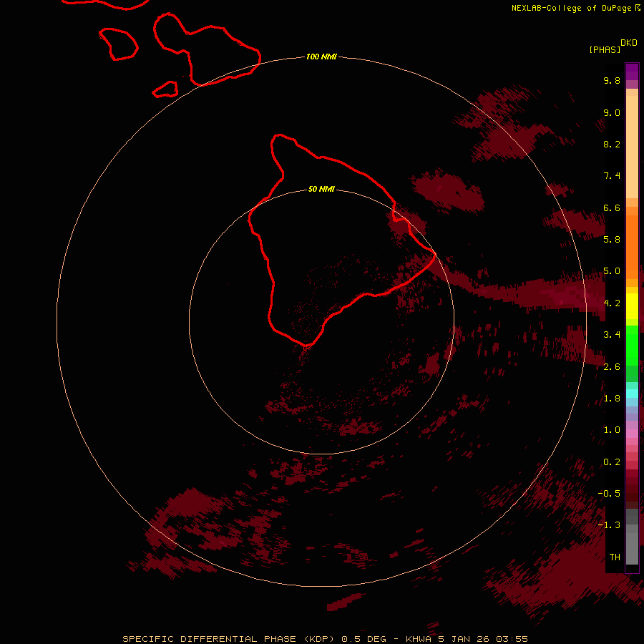Click the [PHAS] units label
The height and width of the screenshot is (644, 644).
click(x=605, y=49)
